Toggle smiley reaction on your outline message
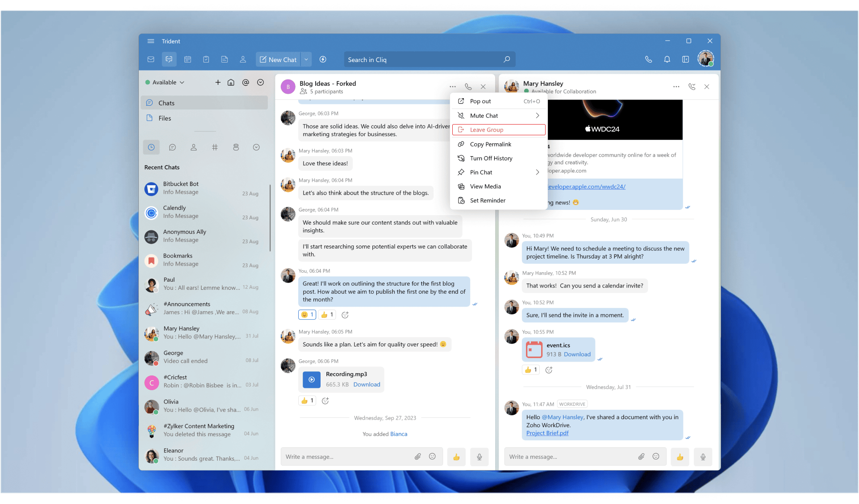The height and width of the screenshot is (504, 859). (307, 315)
